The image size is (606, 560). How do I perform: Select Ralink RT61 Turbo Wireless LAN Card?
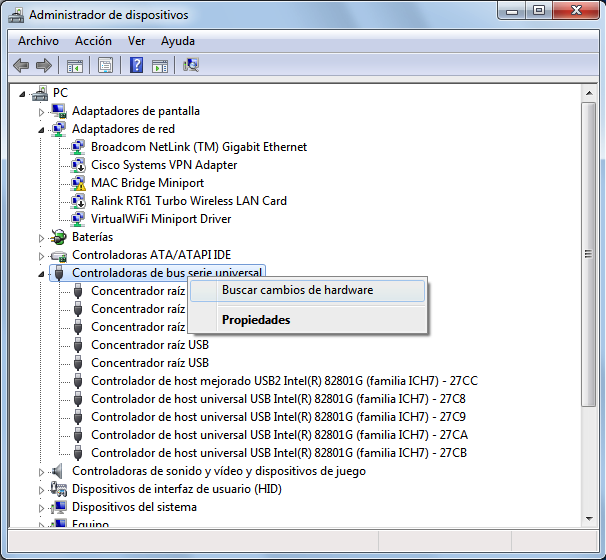188,201
